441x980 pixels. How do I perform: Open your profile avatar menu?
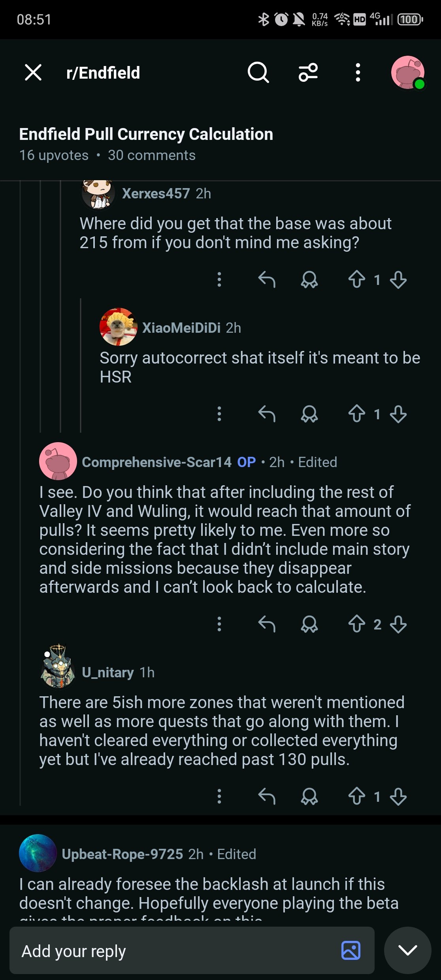pos(407,73)
